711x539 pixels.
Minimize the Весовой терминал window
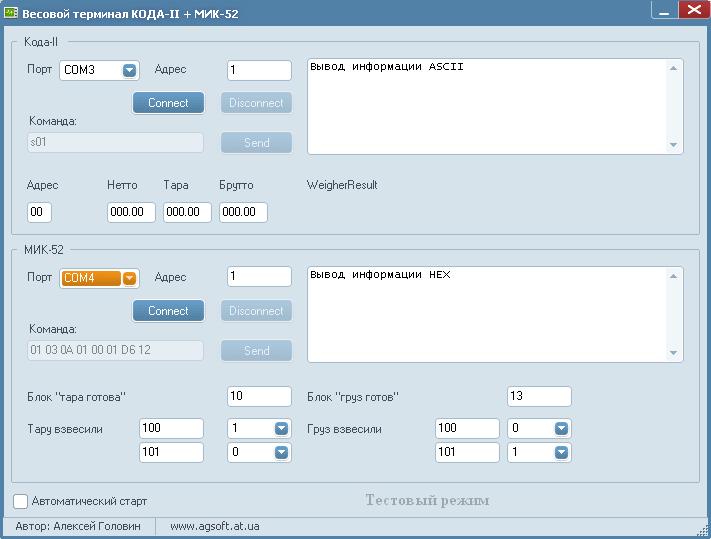665,10
